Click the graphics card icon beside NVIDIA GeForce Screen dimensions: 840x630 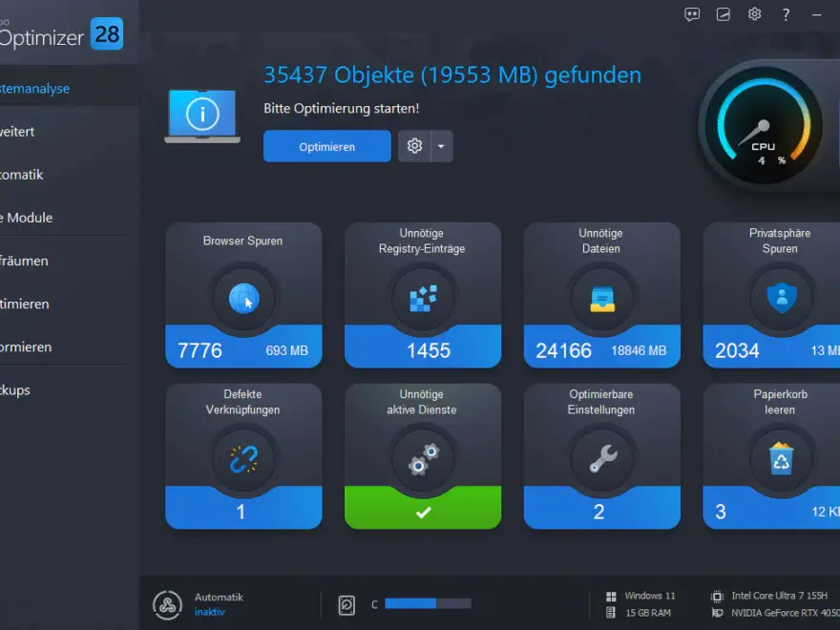(x=717, y=612)
